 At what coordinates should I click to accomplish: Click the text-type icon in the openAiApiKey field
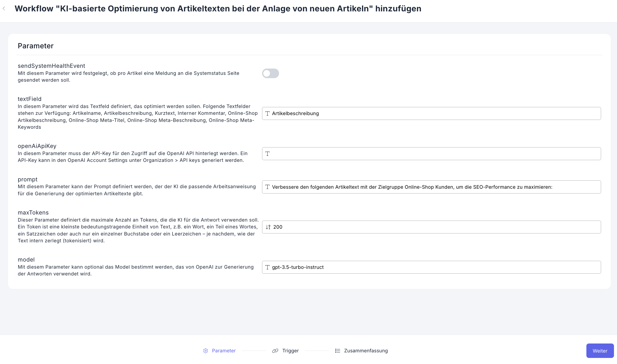click(x=268, y=154)
